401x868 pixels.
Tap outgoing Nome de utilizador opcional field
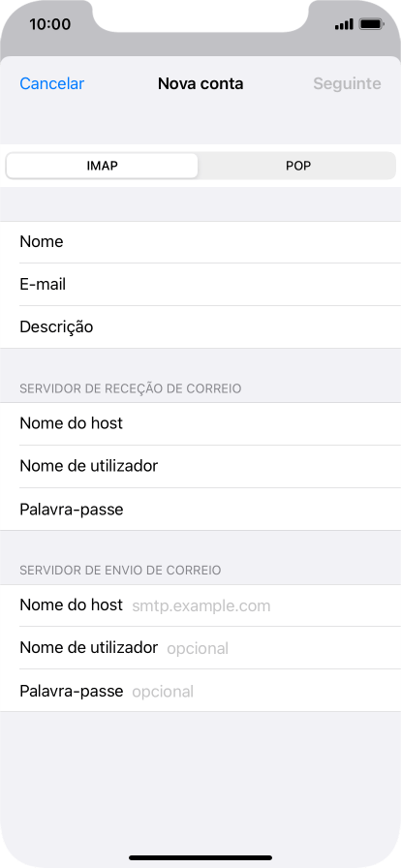coord(200,648)
